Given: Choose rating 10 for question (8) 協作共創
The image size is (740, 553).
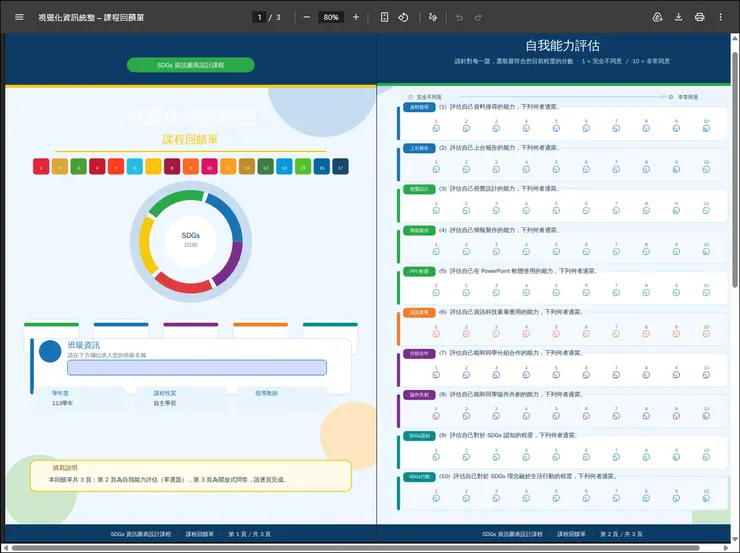Looking at the screenshot, I should tap(706, 416).
